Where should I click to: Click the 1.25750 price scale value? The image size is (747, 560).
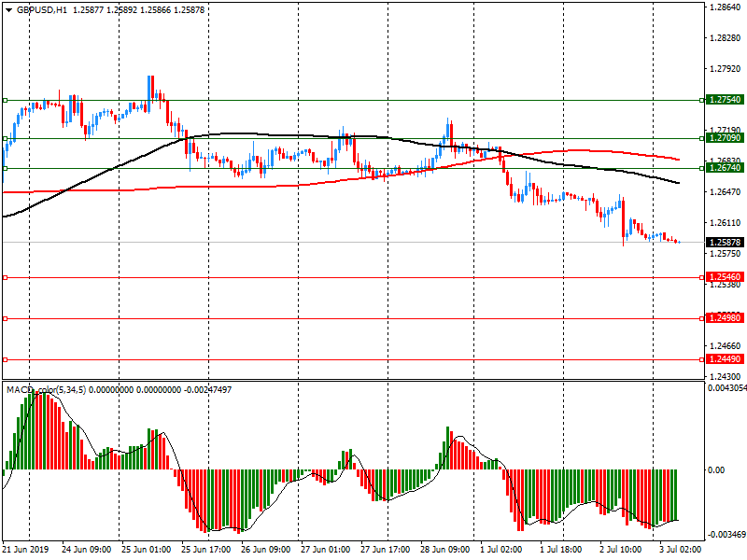tap(726, 254)
